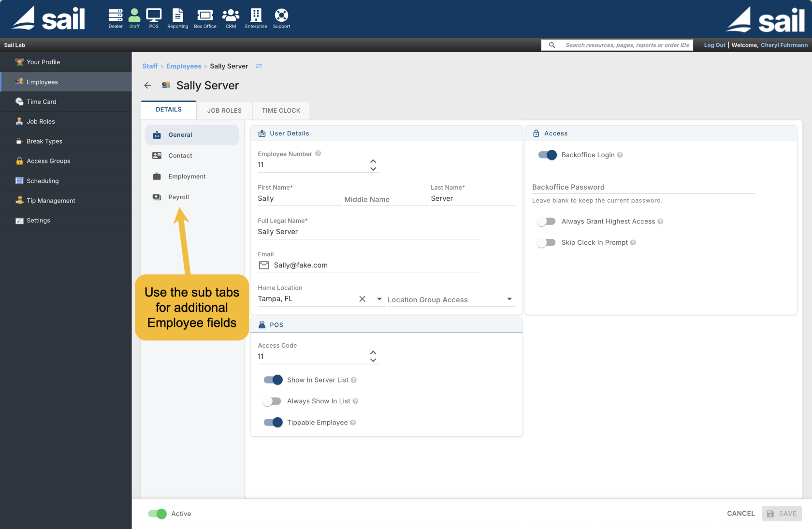
Task: Open Scheduling in the sidebar
Action: 66,181
